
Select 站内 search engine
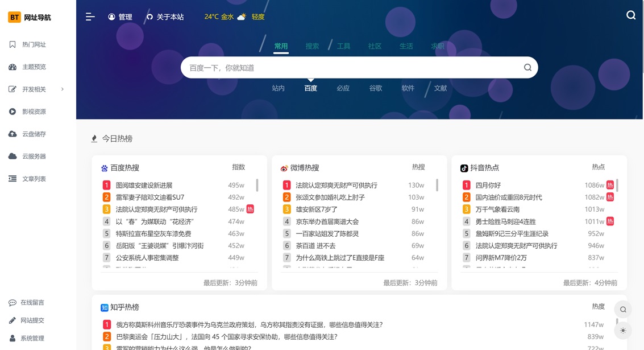click(278, 88)
